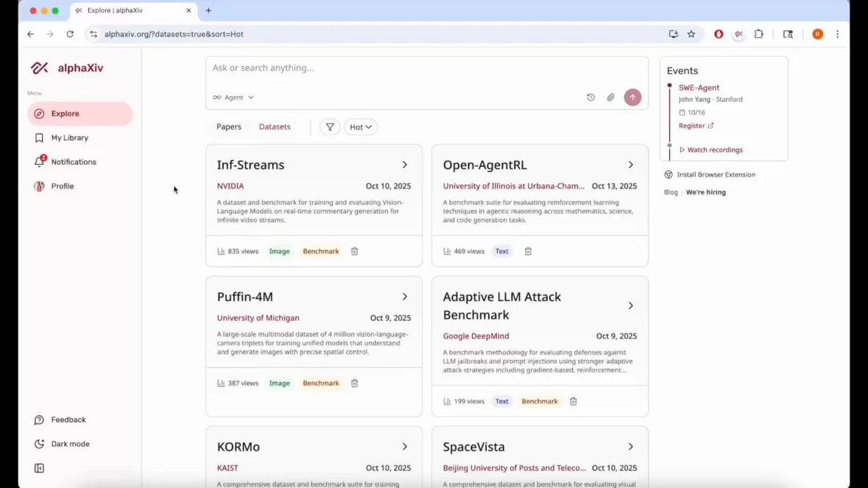The width and height of the screenshot is (868, 488).
Task: Switch to the Papers tab
Action: pyautogui.click(x=229, y=127)
